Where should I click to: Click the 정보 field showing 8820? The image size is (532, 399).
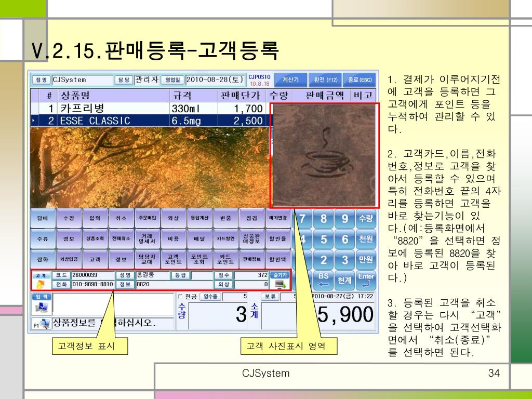click(175, 284)
